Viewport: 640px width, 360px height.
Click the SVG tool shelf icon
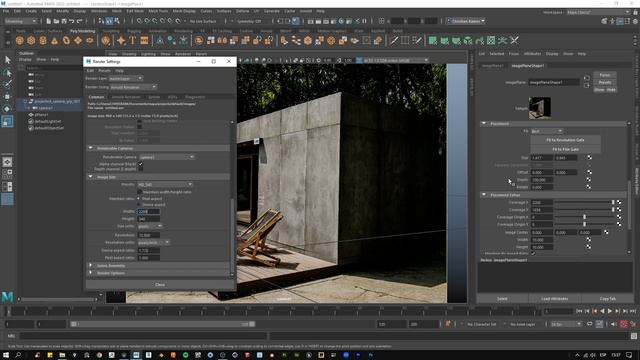(144, 40)
